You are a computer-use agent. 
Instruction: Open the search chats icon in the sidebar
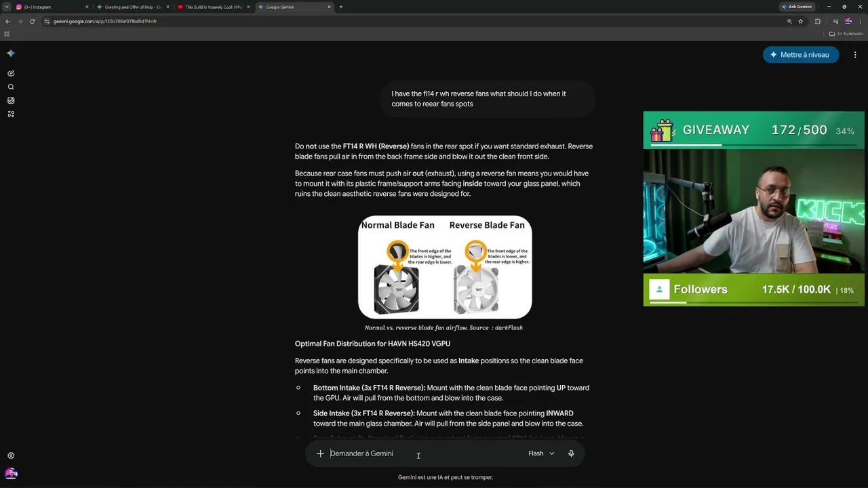tap(11, 87)
